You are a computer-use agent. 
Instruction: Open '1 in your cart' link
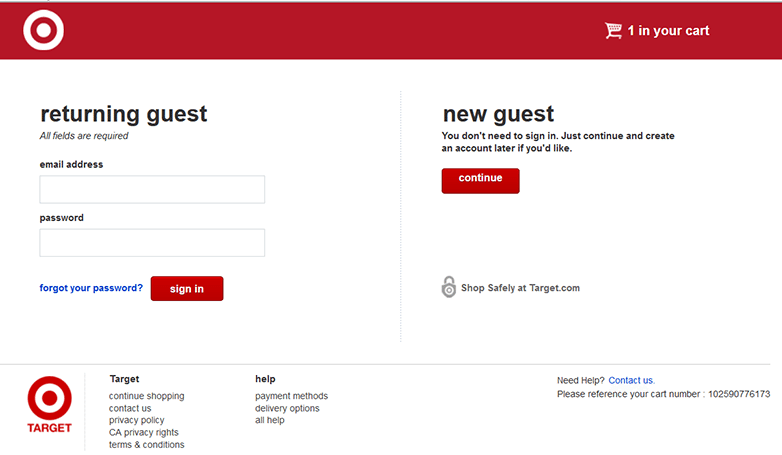pos(668,30)
